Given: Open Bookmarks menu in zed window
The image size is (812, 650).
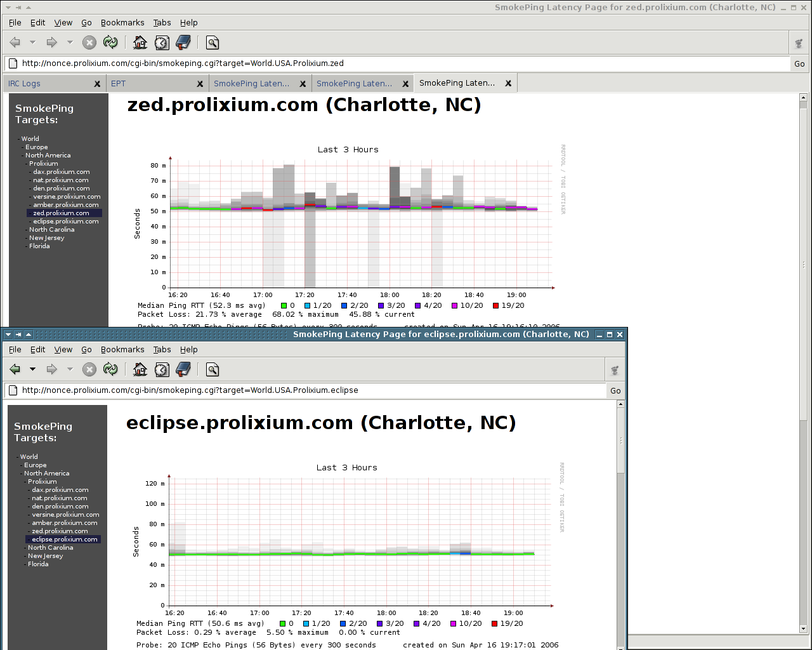Looking at the screenshot, I should tap(122, 22).
